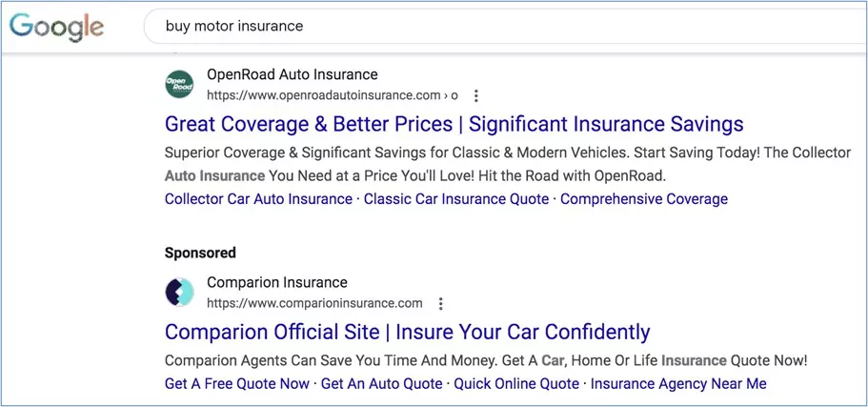Open 'Great Coverage & Better Prices' ad headline

[x=454, y=124]
